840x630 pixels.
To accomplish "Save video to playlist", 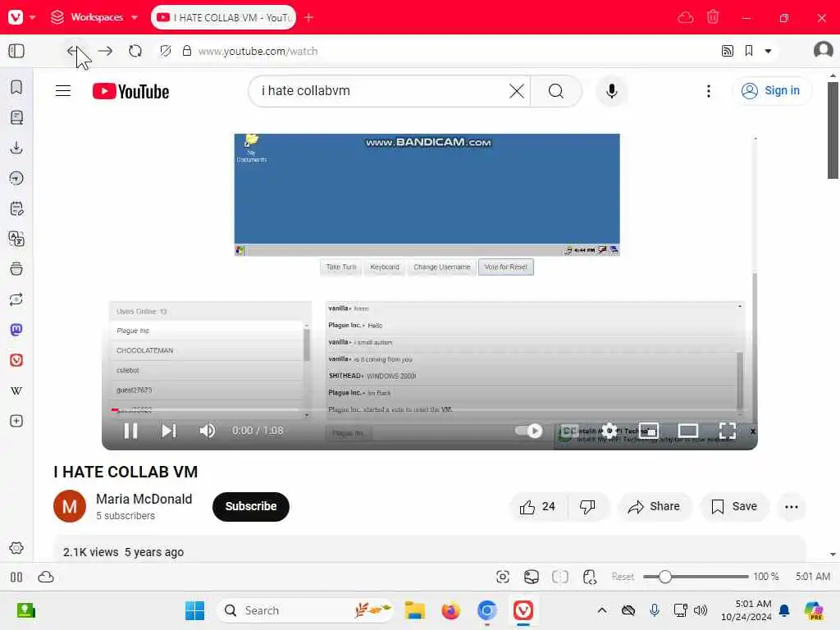I will tap(734, 507).
